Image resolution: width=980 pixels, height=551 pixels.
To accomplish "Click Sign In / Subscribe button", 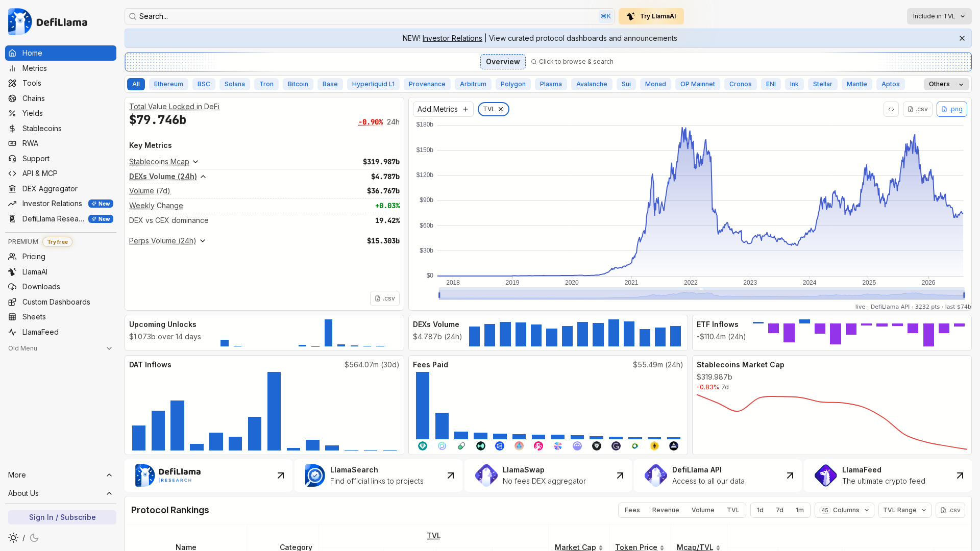I will point(62,517).
